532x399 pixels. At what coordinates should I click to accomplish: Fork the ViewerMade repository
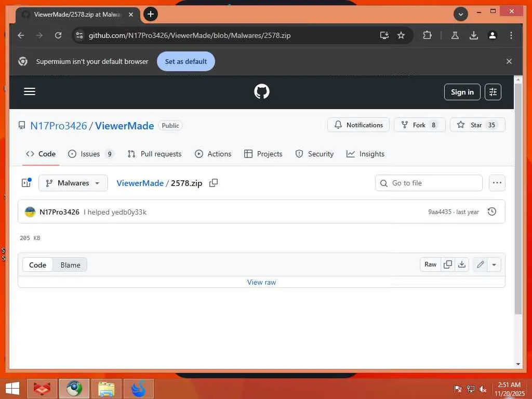tap(419, 125)
